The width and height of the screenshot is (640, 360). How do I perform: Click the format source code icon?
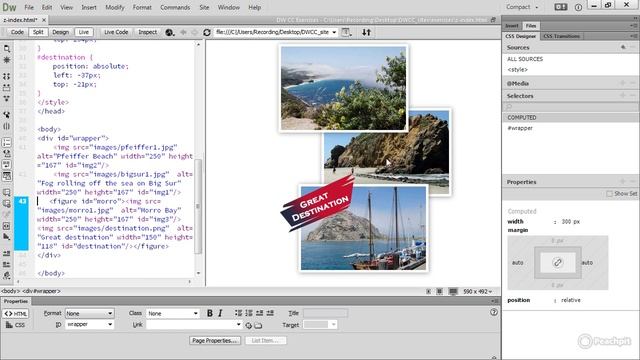pos(7,276)
